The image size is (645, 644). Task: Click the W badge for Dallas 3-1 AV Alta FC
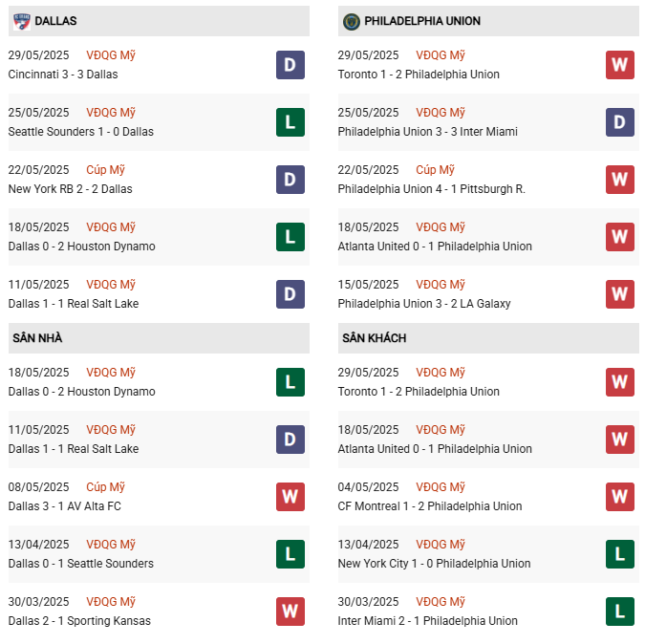pos(290,497)
